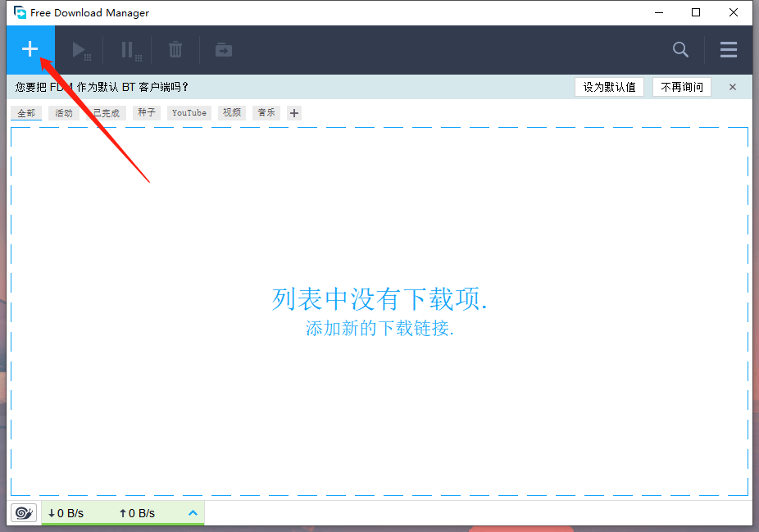This screenshot has width=759, height=532.
Task: Click the 设为默认值 button
Action: click(x=609, y=87)
